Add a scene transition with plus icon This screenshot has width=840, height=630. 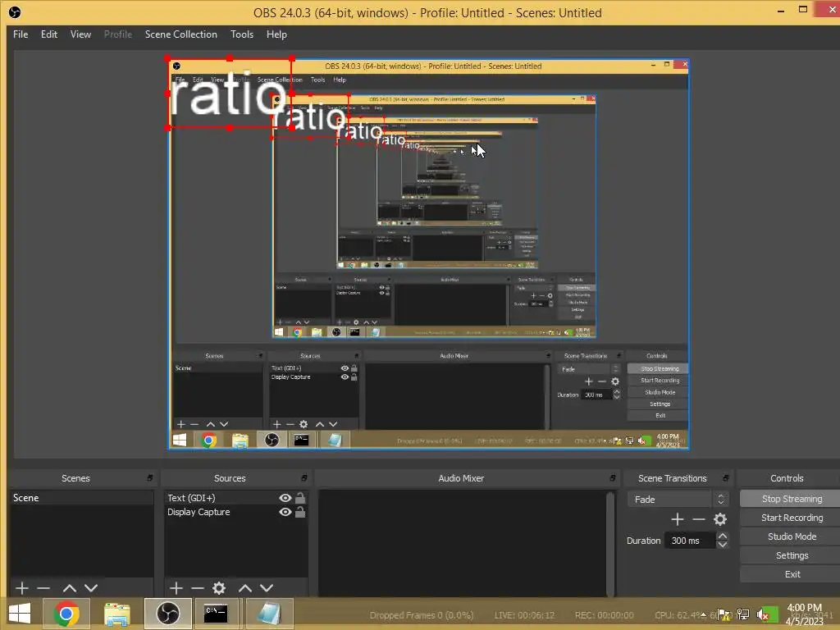click(677, 519)
